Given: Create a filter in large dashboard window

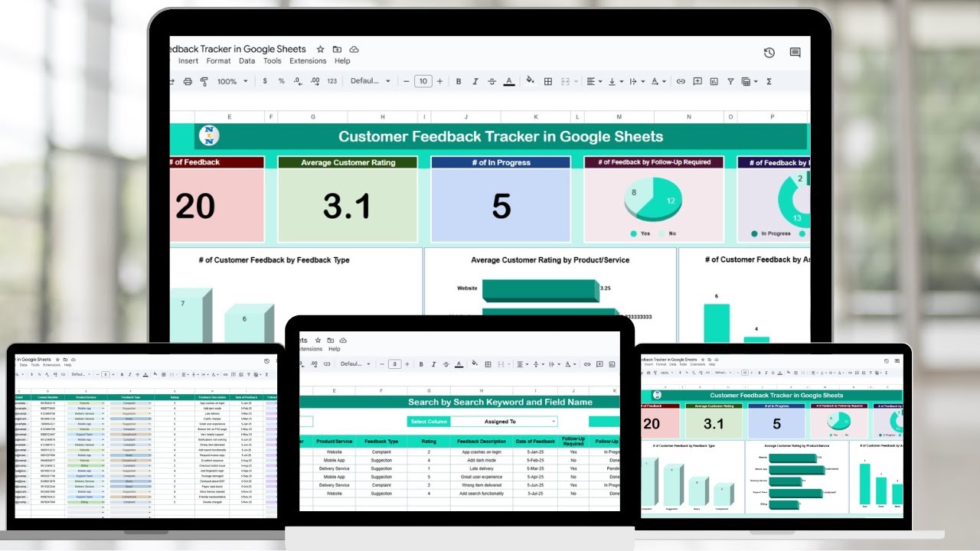Looking at the screenshot, I should (730, 81).
